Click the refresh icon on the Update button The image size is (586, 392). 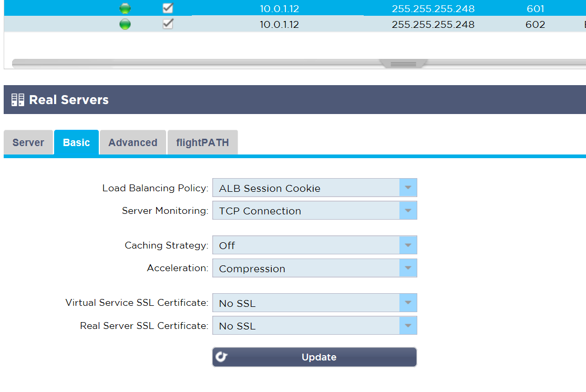pos(221,357)
